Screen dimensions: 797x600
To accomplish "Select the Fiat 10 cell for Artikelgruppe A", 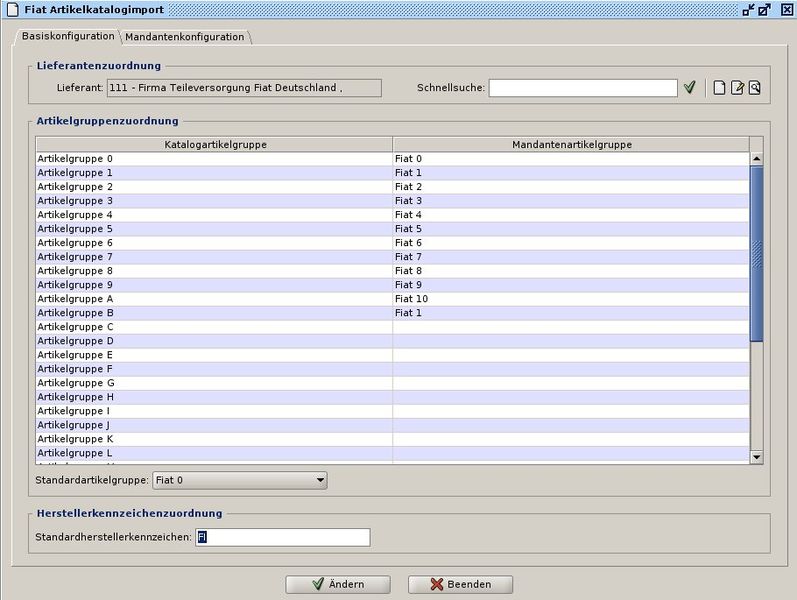I will coord(570,299).
